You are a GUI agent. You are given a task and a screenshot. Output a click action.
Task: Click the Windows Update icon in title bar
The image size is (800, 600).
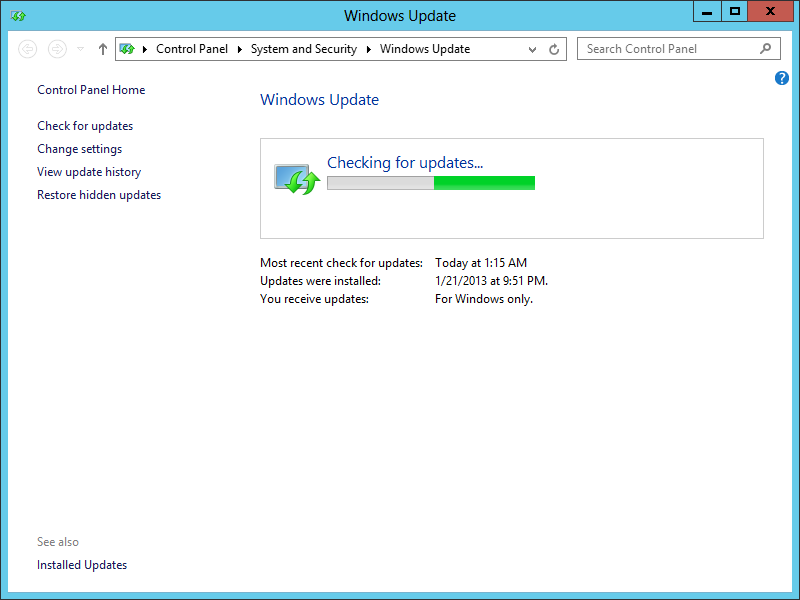click(x=18, y=15)
